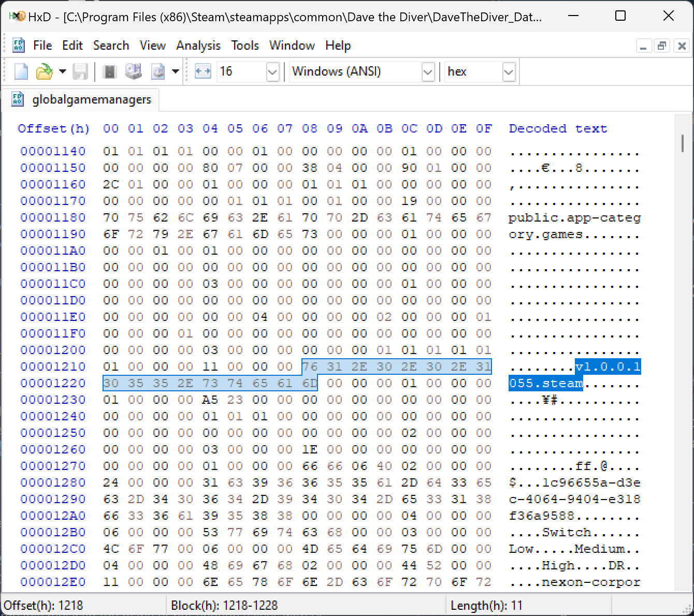Click the HxD document icon in menu bar
The image size is (694, 616).
tap(19, 46)
